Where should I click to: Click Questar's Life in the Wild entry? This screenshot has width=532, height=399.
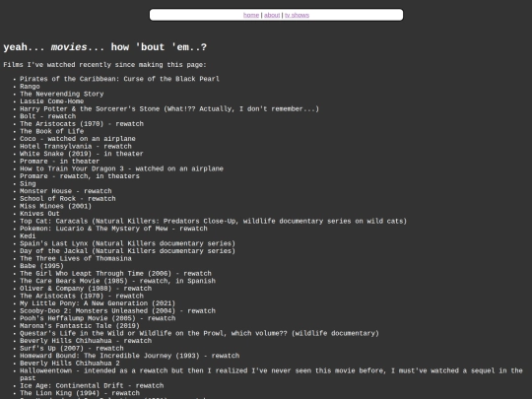pos(199,333)
